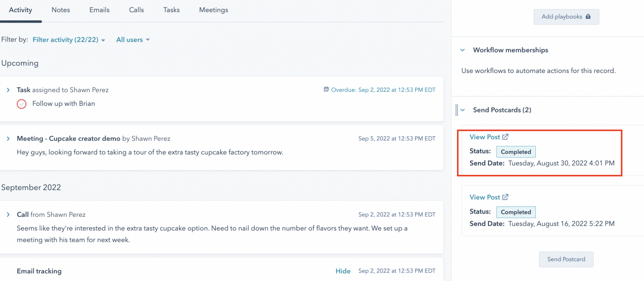Mark 'Follow up with Brian' task complete
The image size is (644, 281).
[21, 104]
